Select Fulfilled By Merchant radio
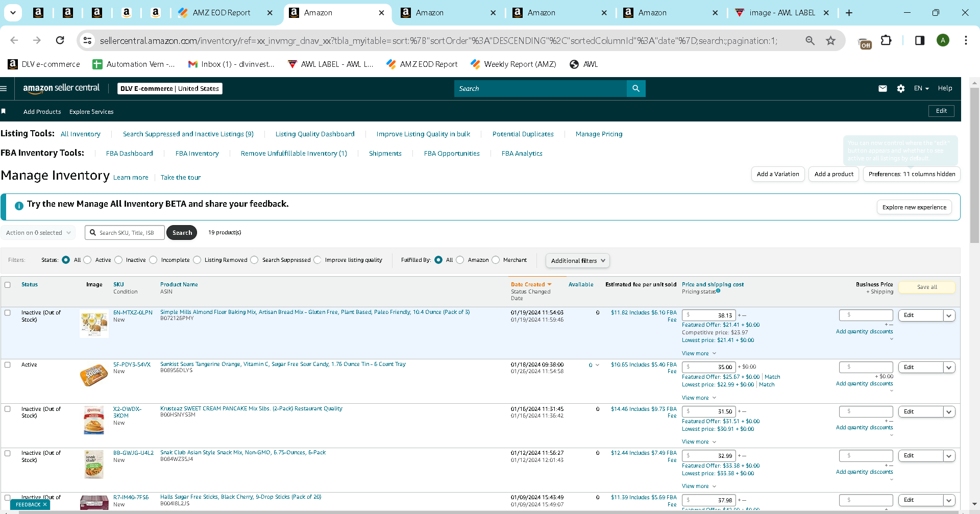 click(x=496, y=260)
